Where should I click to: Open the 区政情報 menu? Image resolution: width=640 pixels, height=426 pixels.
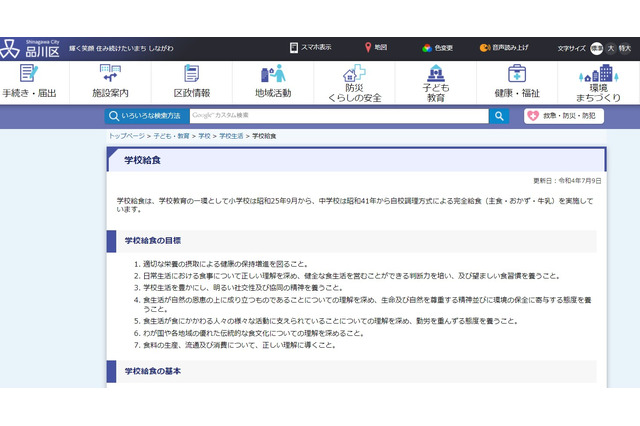tap(192, 82)
